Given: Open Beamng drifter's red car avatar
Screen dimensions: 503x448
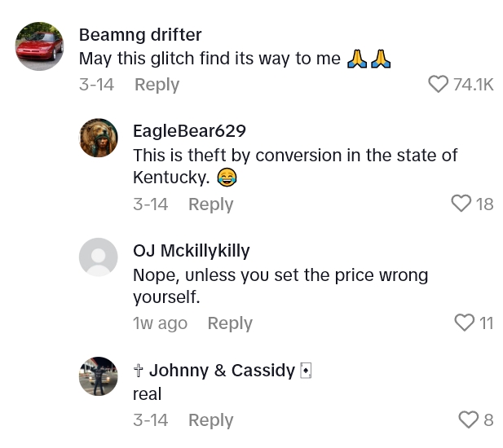Looking at the screenshot, I should [39, 46].
